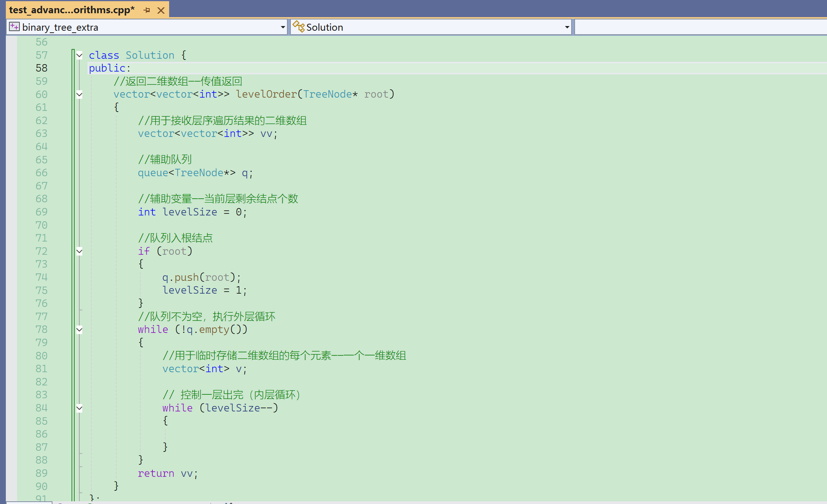The height and width of the screenshot is (504, 827).
Task: Click the empty member navigation combo box
Action: 700,27
